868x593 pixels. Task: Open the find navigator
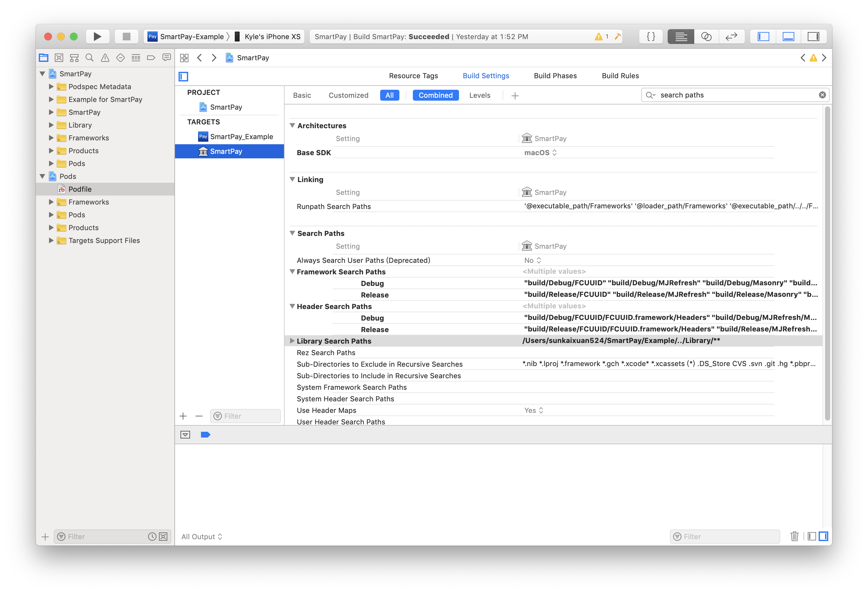(x=90, y=58)
